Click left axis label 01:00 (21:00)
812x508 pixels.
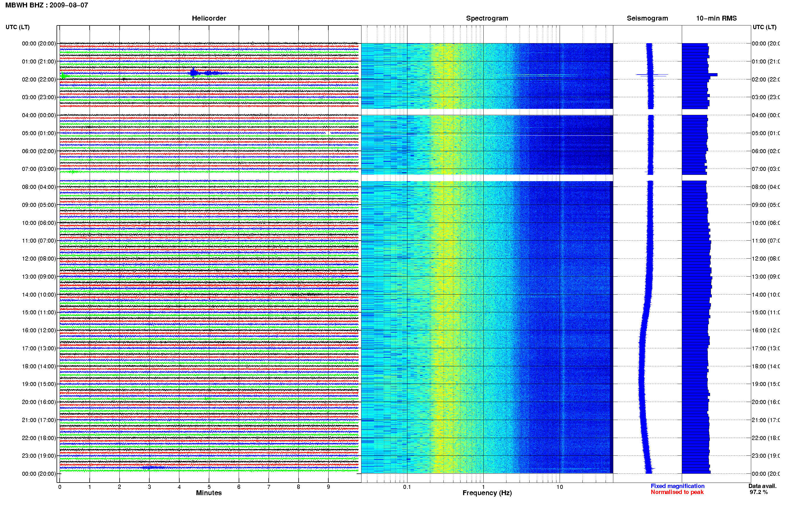(x=39, y=61)
